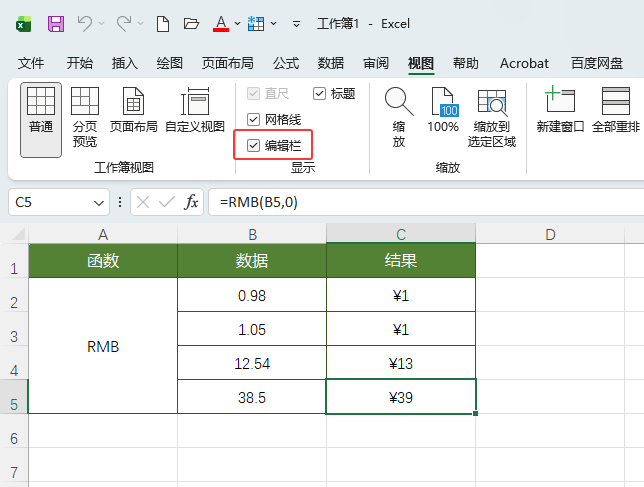Expand the Name Box dropdown arrow
The height and width of the screenshot is (487, 644).
(99, 203)
